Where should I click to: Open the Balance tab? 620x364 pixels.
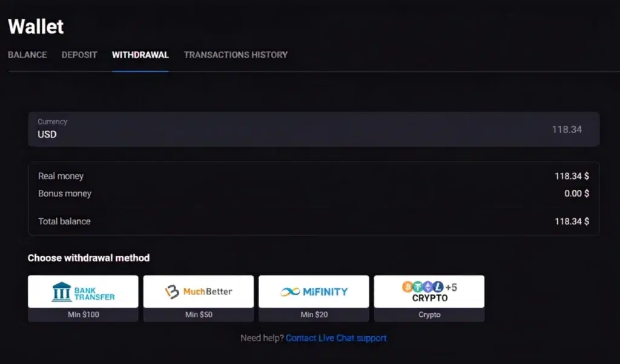click(27, 54)
